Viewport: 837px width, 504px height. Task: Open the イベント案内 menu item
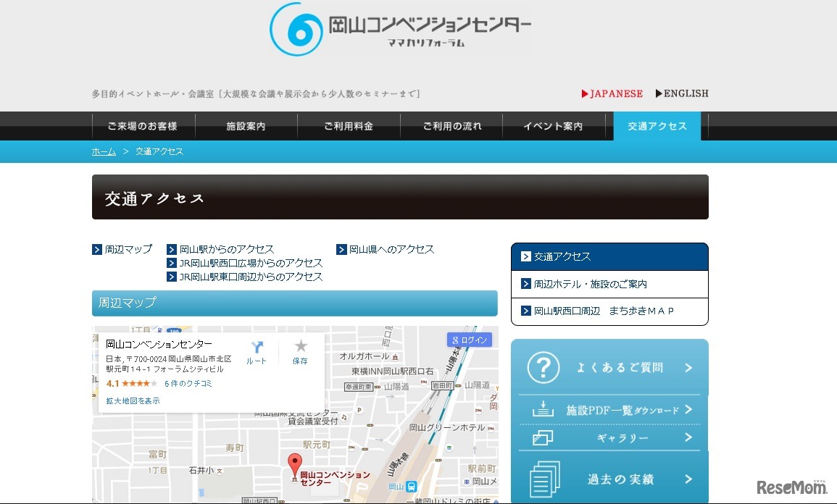[x=554, y=125]
